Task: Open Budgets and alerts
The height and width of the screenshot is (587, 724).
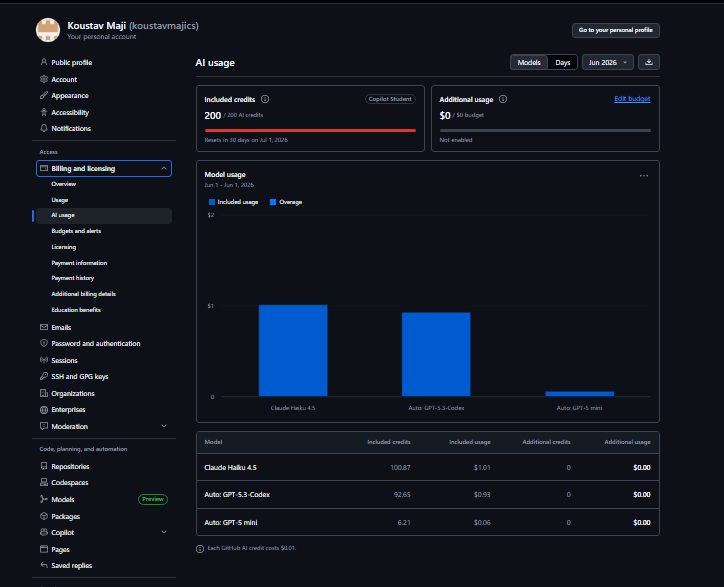Action: (x=76, y=231)
